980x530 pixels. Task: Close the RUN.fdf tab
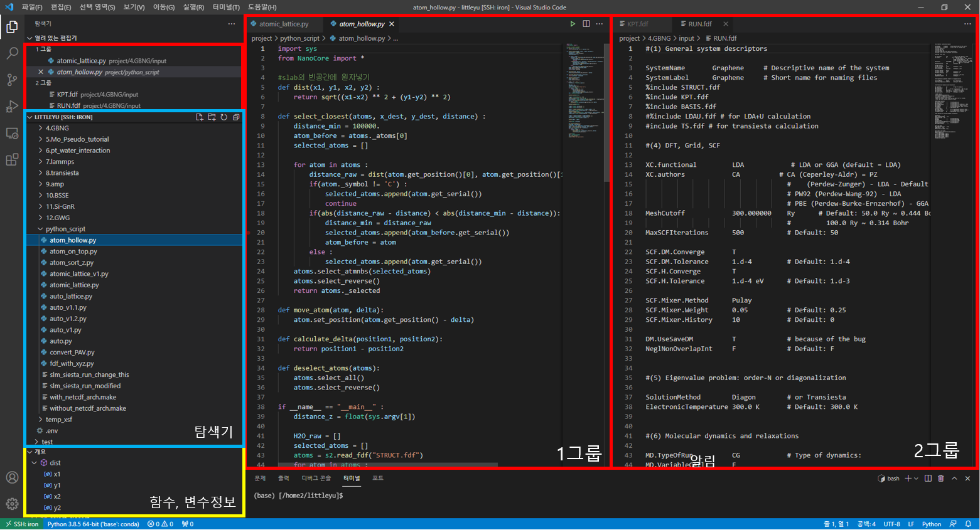(x=726, y=24)
